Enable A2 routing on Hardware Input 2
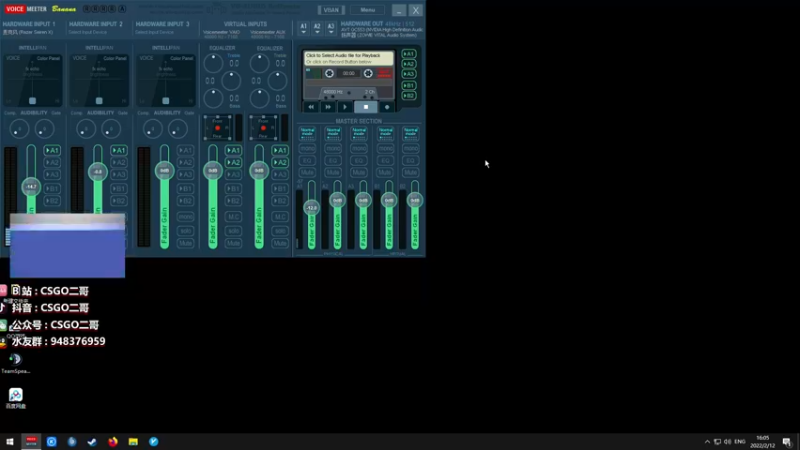 point(119,163)
